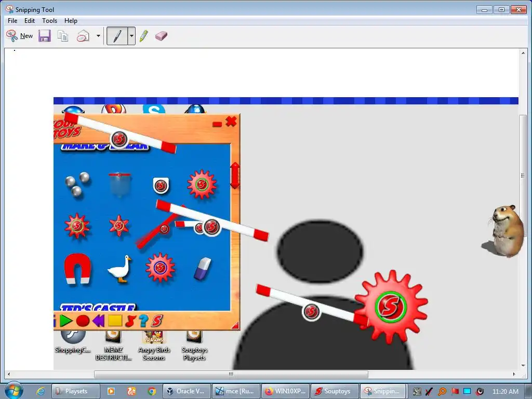Launch Internet Explorer from the taskbar
Image resolution: width=532 pixels, height=399 pixels.
tap(41, 391)
